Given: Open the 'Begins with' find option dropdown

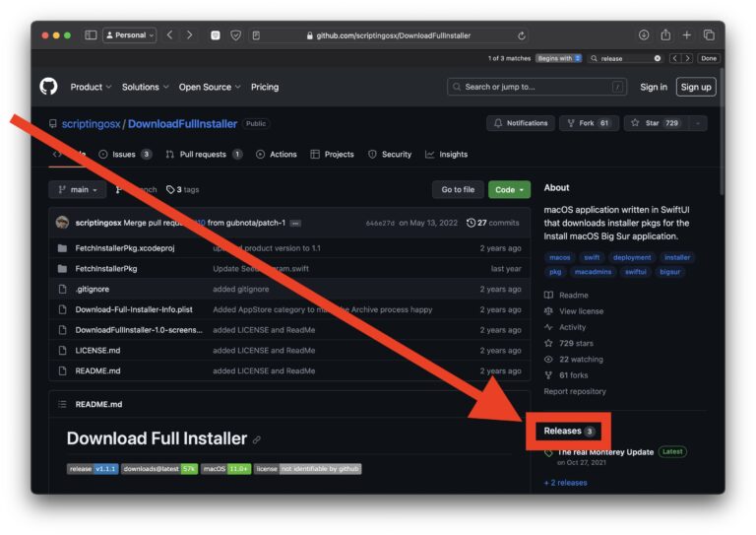Looking at the screenshot, I should 559,58.
